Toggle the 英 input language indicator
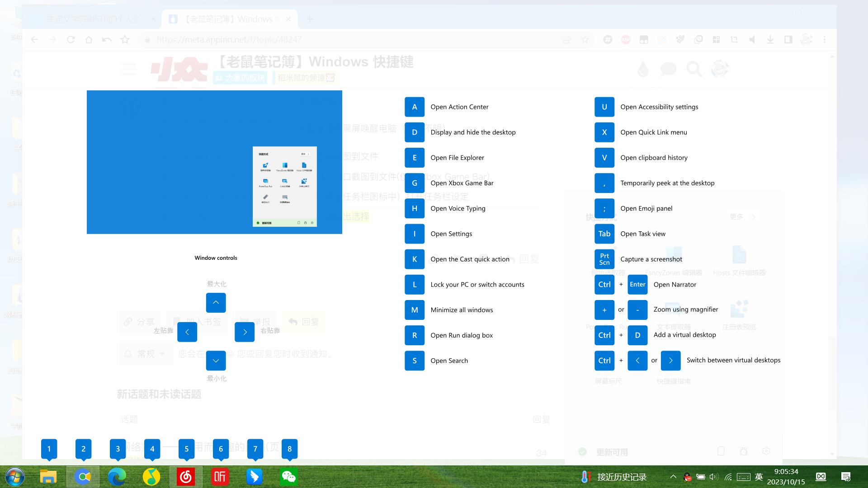The height and width of the screenshot is (488, 868). pos(759,477)
